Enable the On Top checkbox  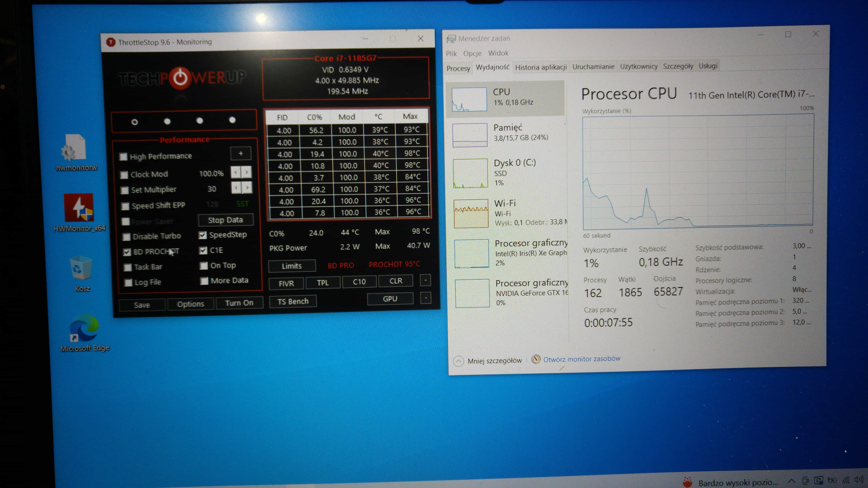[204, 266]
